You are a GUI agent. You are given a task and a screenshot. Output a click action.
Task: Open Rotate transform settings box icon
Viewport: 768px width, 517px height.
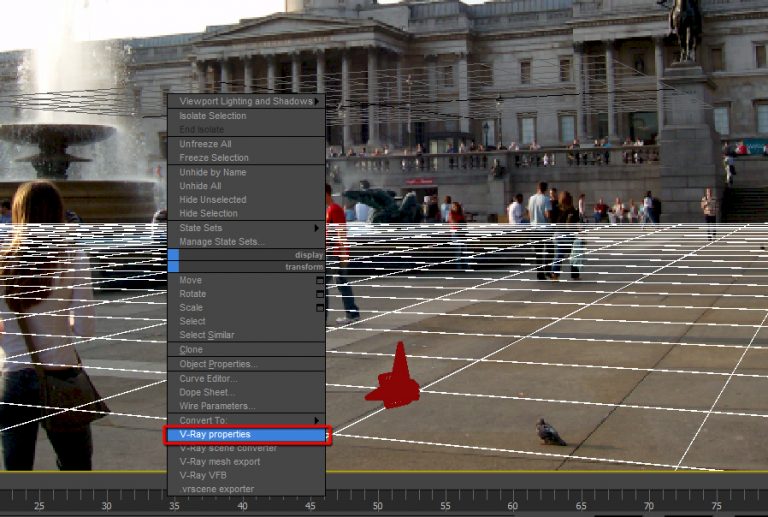pyautogui.click(x=320, y=294)
